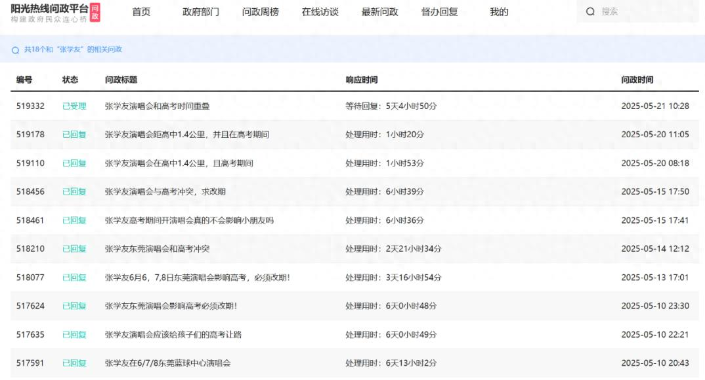Switch to 在线访谈 page
Viewport: 705px width, 380px height.
click(x=320, y=12)
